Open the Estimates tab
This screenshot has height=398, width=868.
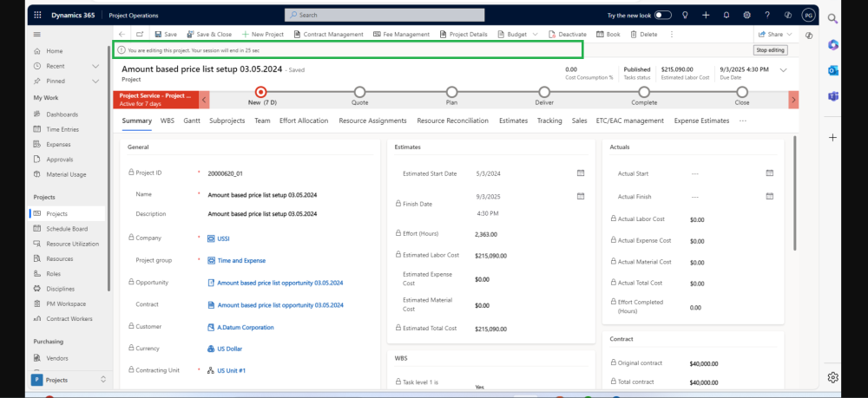(x=513, y=121)
